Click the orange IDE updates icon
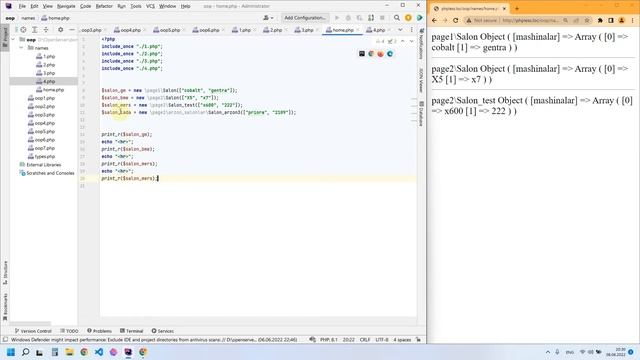640x360 pixels. [408, 18]
